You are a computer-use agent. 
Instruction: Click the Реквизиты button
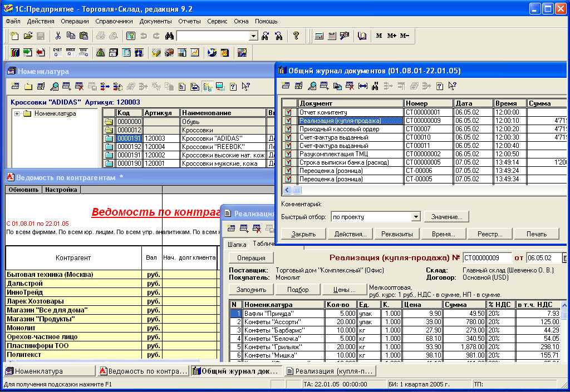tap(397, 234)
